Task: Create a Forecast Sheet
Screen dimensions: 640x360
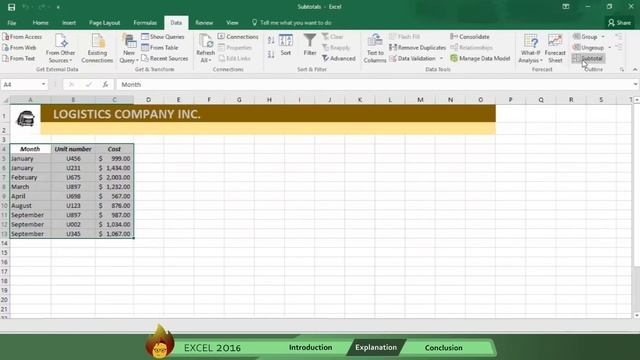Action: point(555,48)
